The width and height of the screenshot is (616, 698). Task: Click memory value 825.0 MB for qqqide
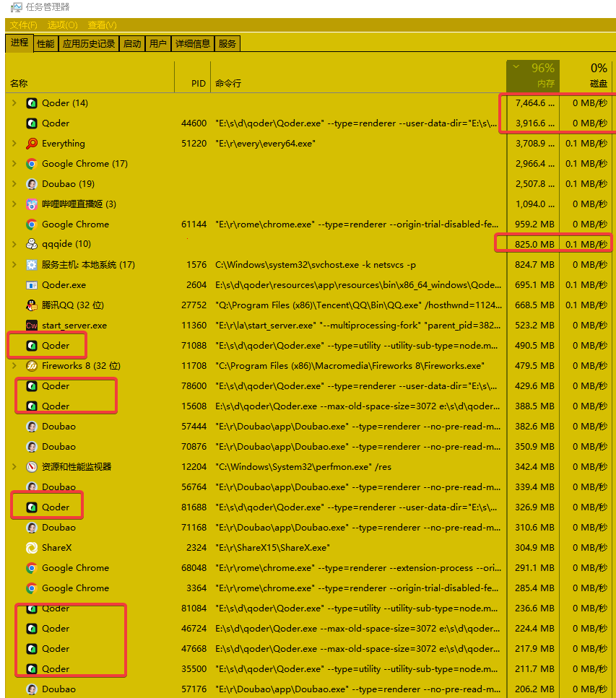534,245
